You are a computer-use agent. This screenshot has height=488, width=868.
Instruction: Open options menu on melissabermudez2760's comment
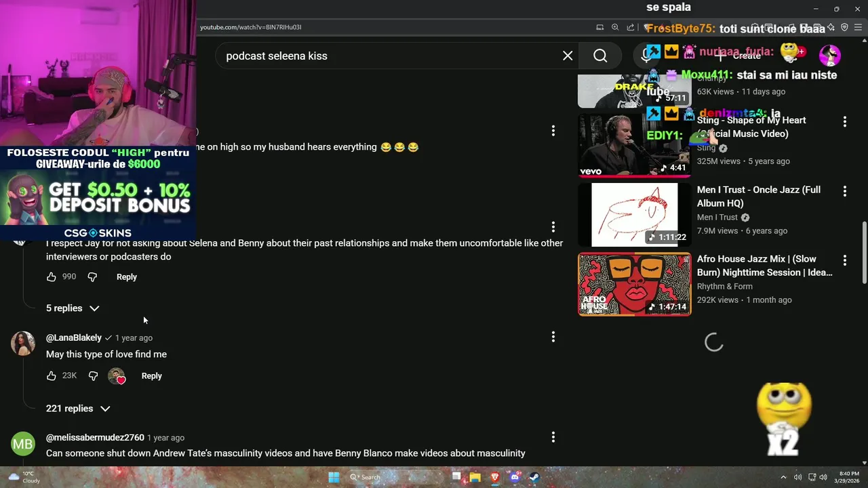[x=553, y=437]
